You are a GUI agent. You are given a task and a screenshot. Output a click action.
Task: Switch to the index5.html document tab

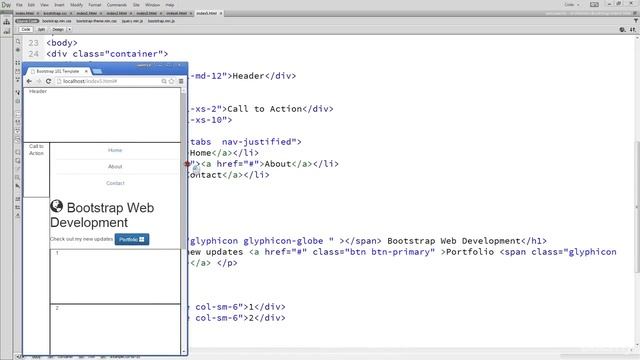[207, 13]
